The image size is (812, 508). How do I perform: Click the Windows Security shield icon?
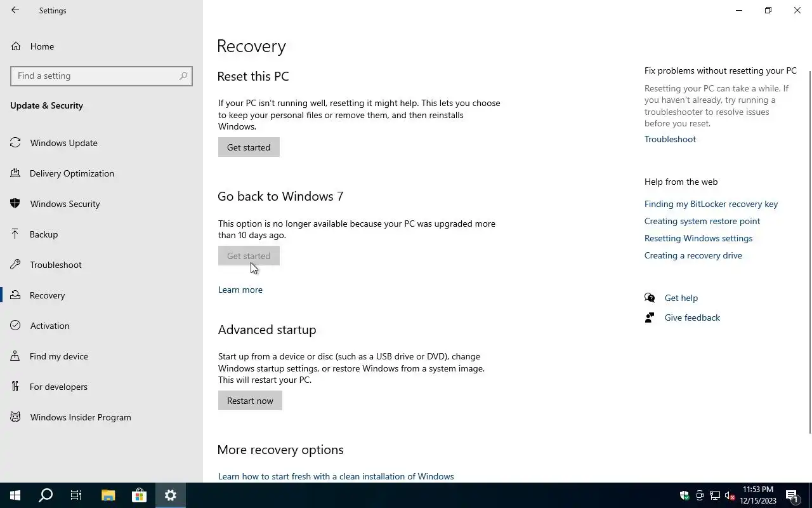coord(15,204)
